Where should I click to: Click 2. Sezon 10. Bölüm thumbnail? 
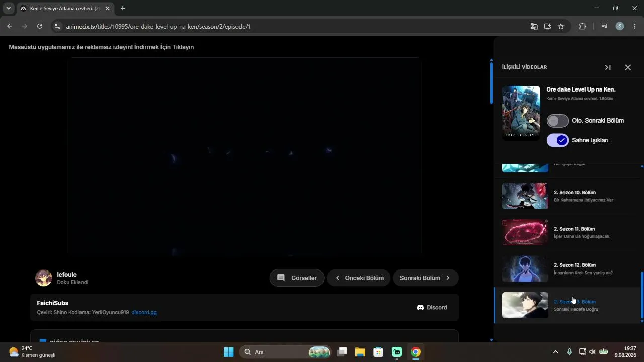click(525, 196)
